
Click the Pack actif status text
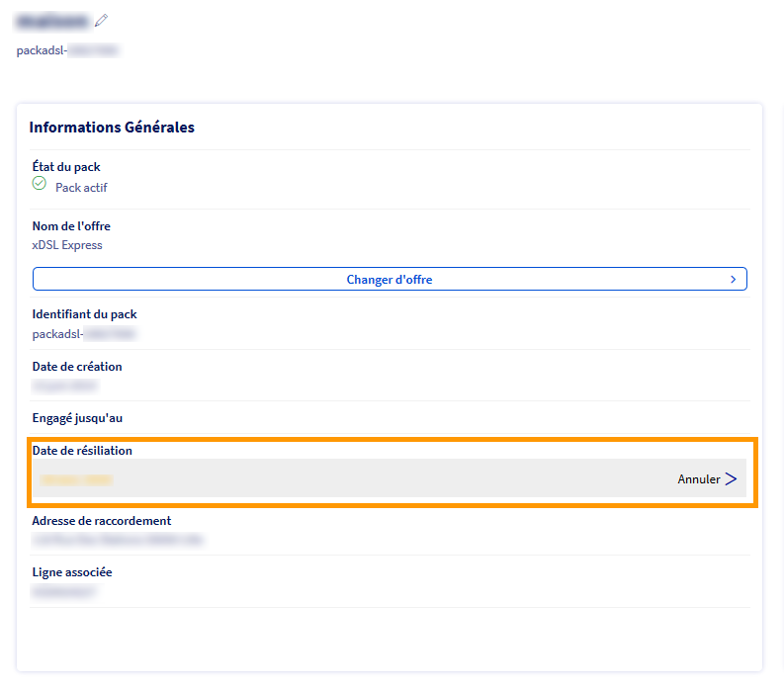click(x=81, y=188)
